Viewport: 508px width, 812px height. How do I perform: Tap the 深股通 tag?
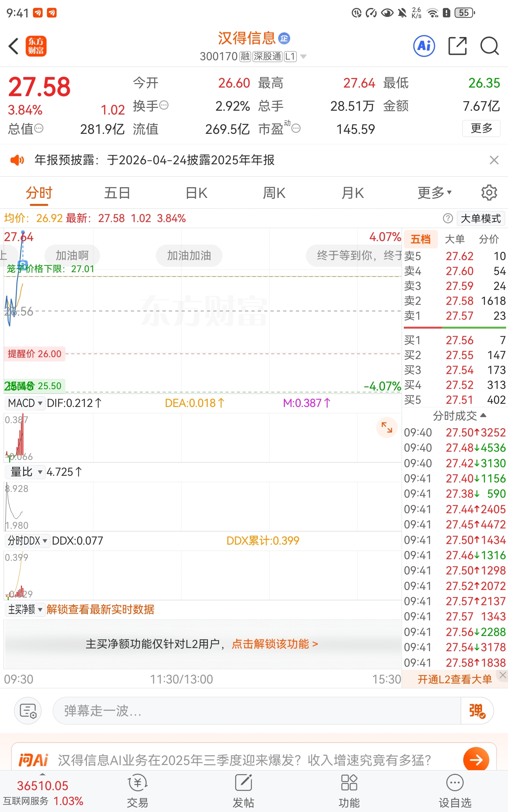267,56
